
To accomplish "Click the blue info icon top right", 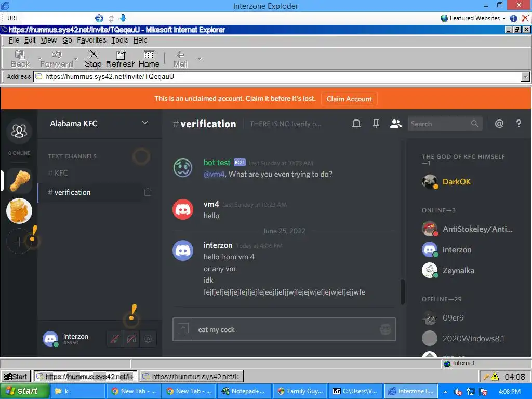I will click(x=513, y=18).
